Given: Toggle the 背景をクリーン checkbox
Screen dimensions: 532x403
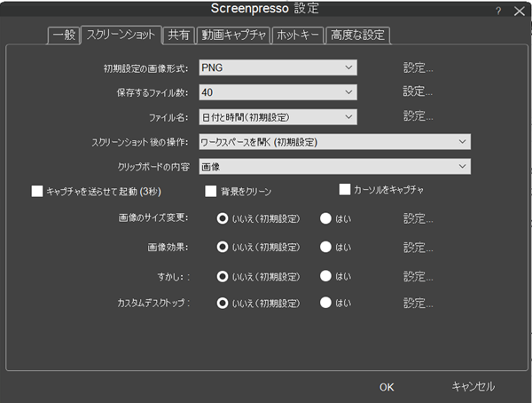Looking at the screenshot, I should [211, 192].
